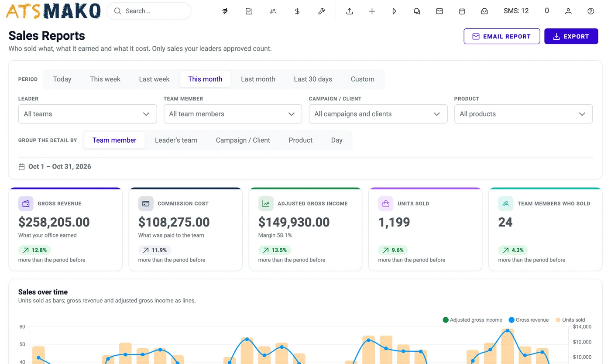
Task: Click the play triangle icon
Action: tap(395, 11)
